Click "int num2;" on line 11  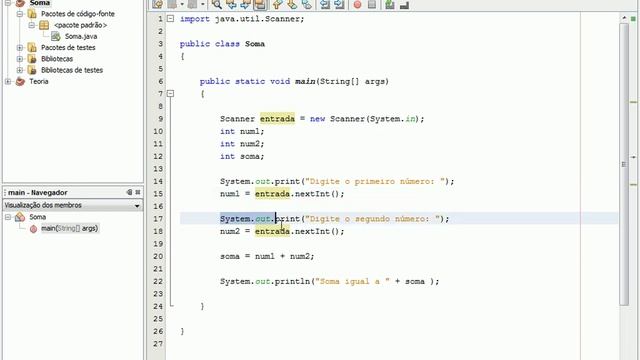click(242, 144)
